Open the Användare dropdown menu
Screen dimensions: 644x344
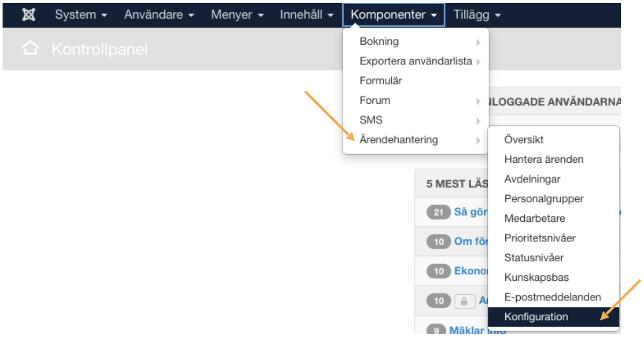[159, 15]
